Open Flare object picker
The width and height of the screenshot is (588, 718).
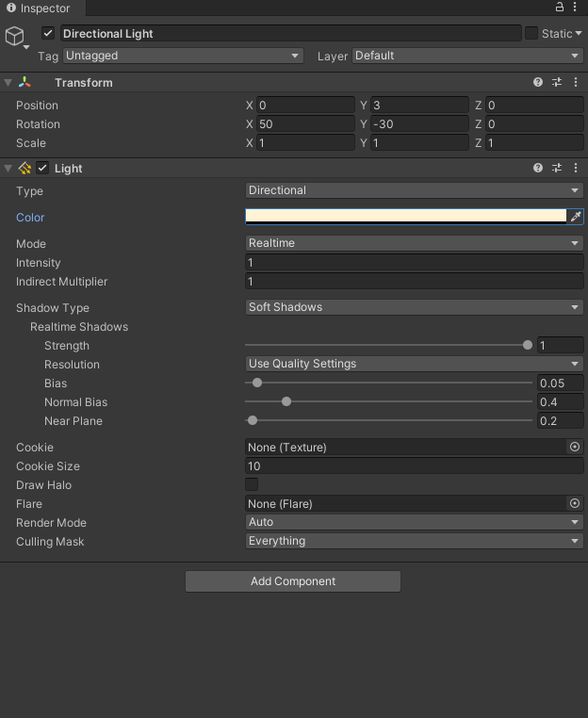(575, 503)
